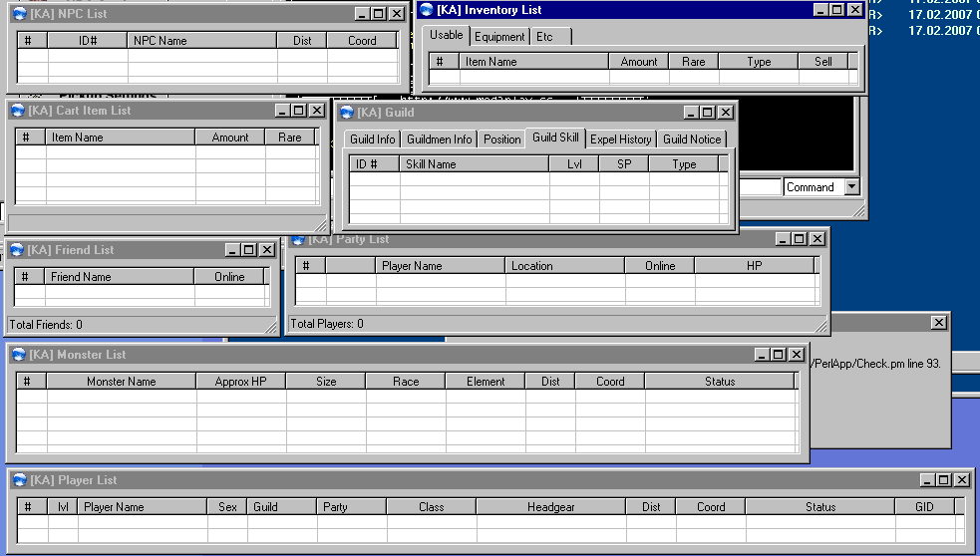Click the Party List resize grip

[x=820, y=326]
